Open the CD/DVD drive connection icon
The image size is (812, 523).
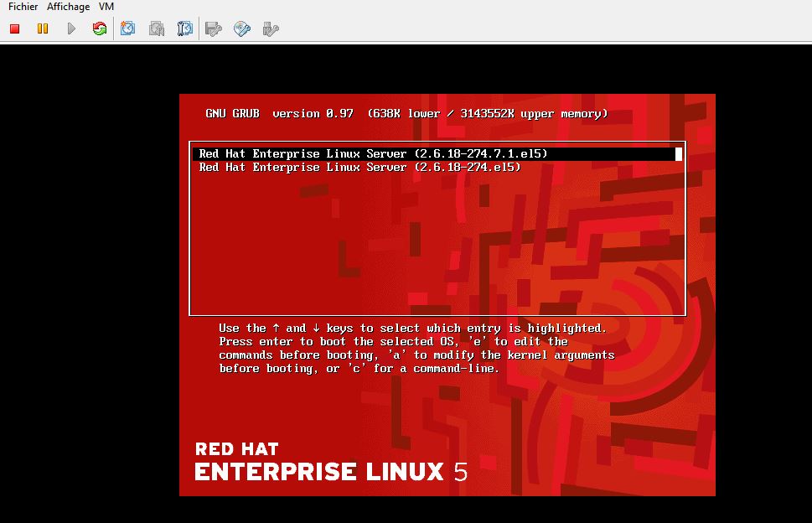[242, 28]
